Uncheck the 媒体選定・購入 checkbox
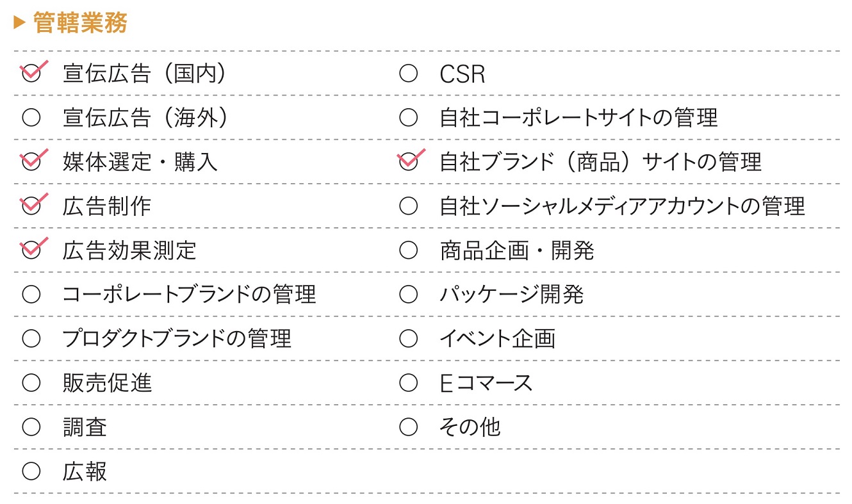 pyautogui.click(x=31, y=162)
